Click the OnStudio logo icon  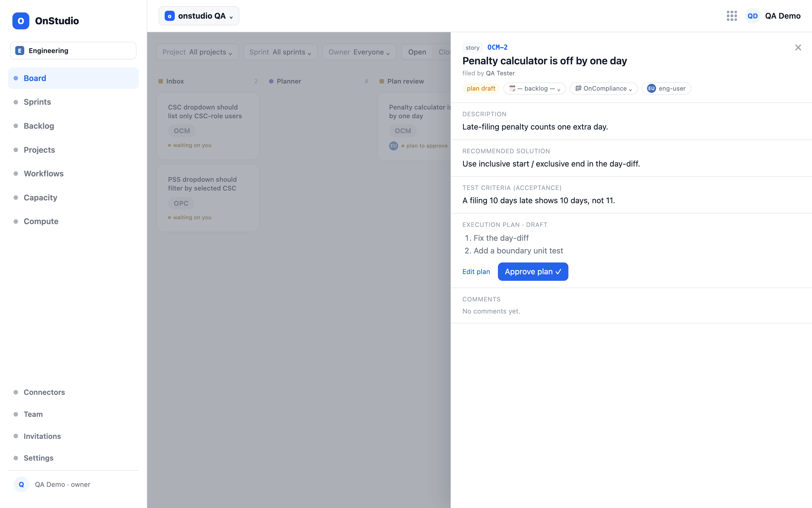point(21,21)
